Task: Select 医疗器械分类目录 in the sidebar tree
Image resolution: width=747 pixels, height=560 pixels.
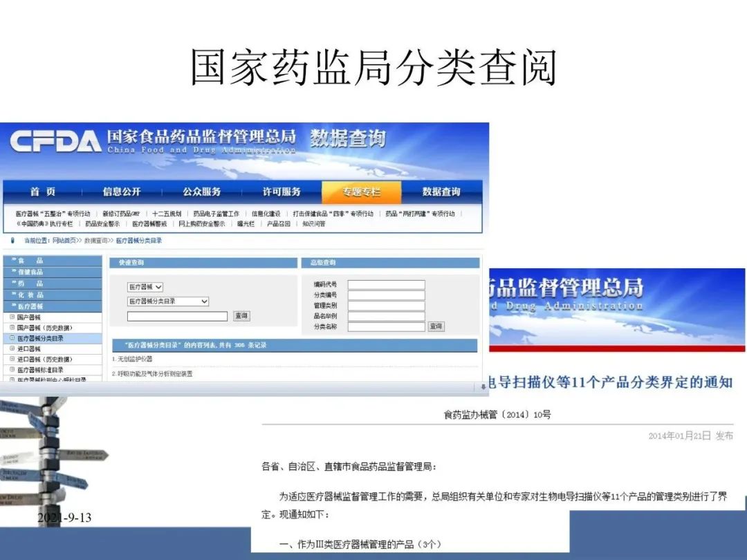Action: [x=41, y=338]
